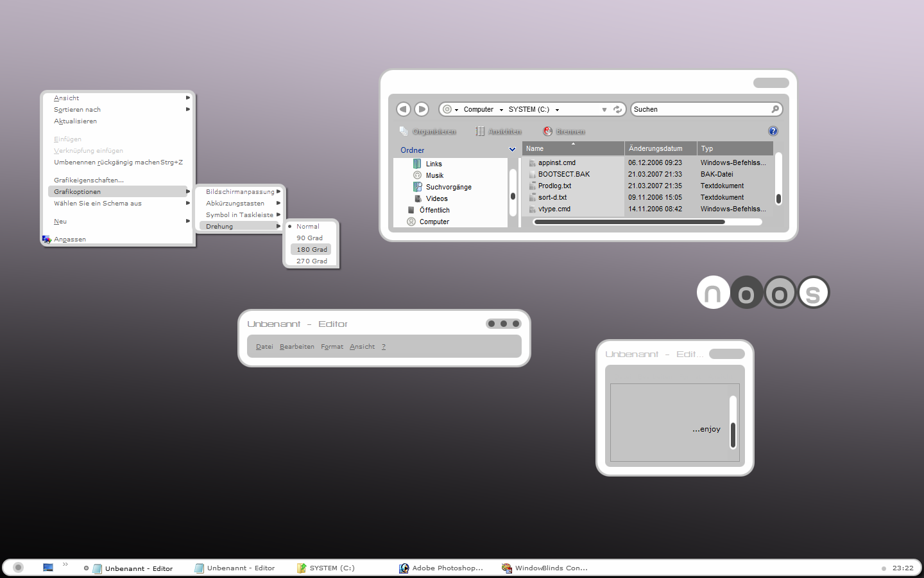Select the Normal rotation radio option
The height and width of the screenshot is (578, 924).
tap(311, 227)
